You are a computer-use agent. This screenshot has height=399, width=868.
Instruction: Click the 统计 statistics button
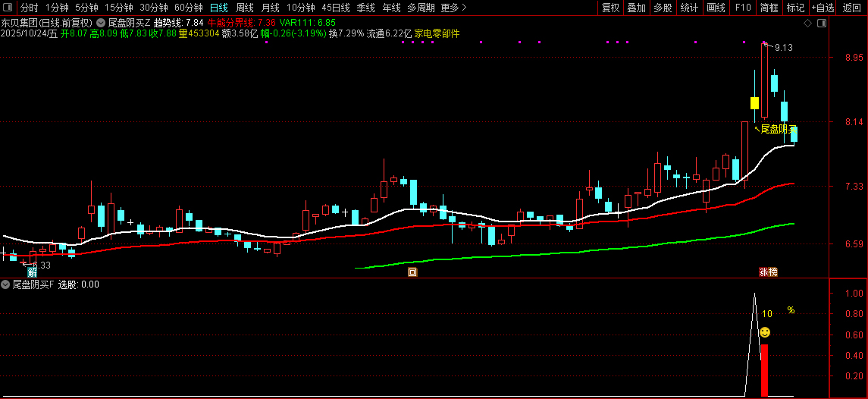(x=689, y=8)
